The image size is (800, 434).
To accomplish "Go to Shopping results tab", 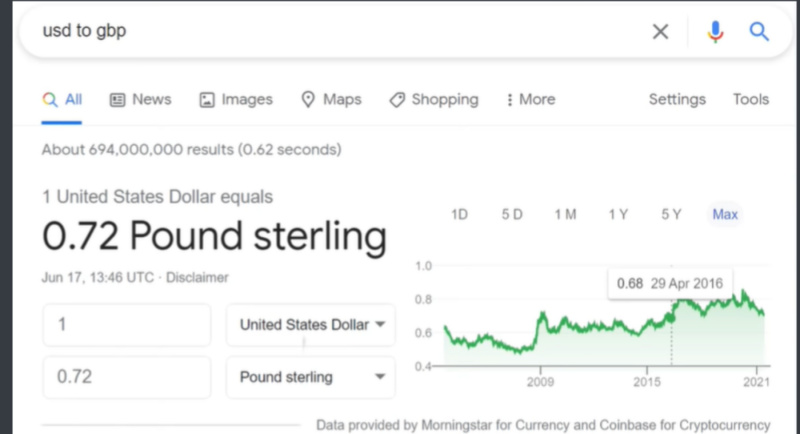I will click(433, 99).
